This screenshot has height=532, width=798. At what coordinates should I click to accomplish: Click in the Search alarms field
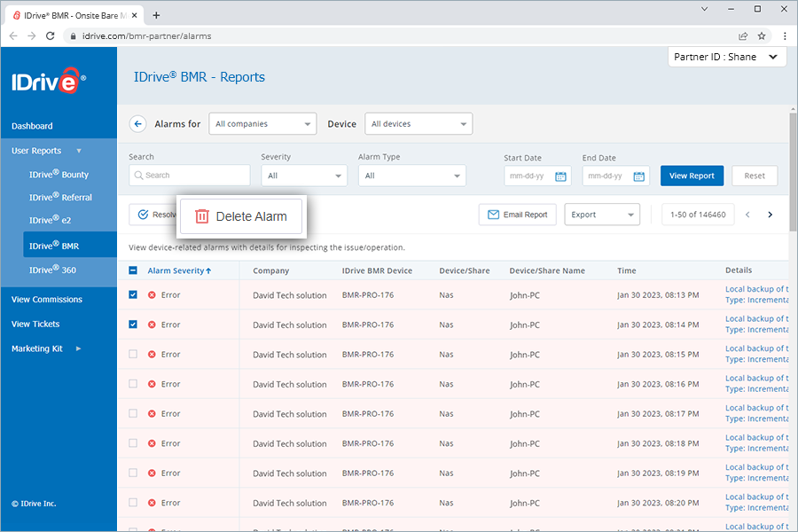click(x=190, y=176)
